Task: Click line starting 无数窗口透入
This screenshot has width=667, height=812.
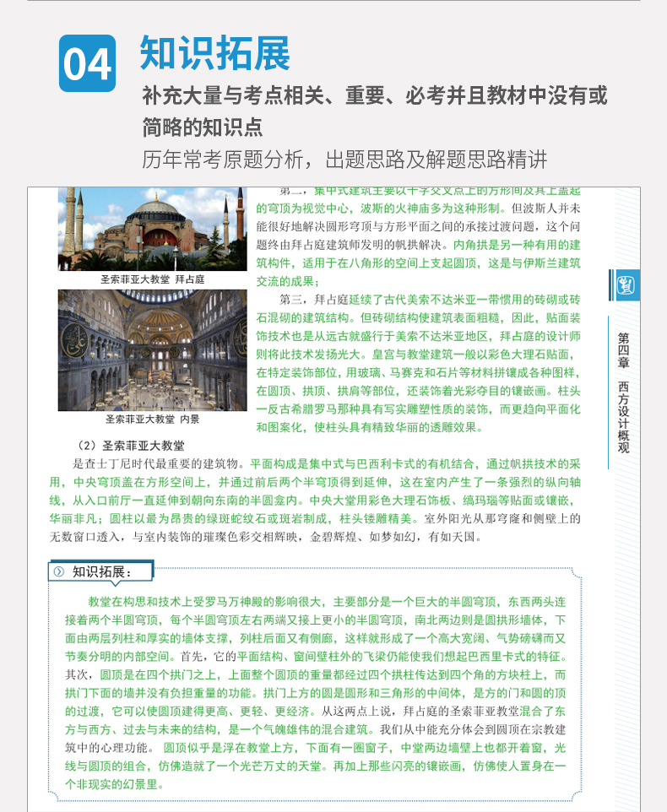Action: click(266, 537)
